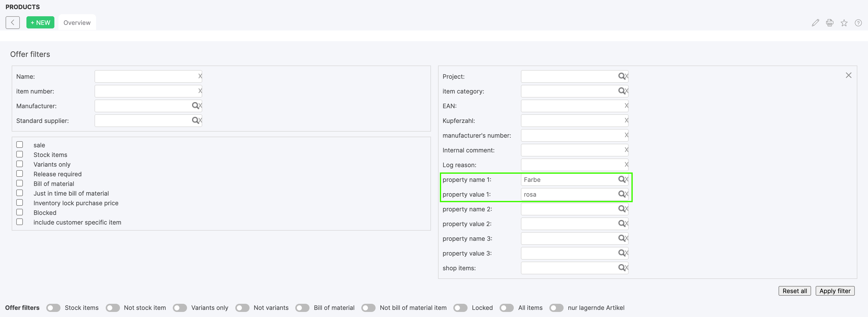Click the Apply filter button
Image resolution: width=868 pixels, height=317 pixels.
835,291
